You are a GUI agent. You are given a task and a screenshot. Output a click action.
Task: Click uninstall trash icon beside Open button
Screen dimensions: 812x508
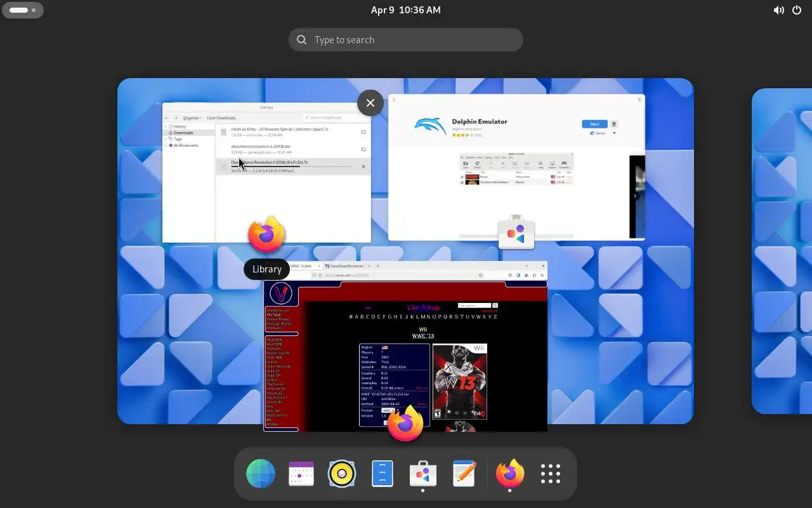pos(614,124)
